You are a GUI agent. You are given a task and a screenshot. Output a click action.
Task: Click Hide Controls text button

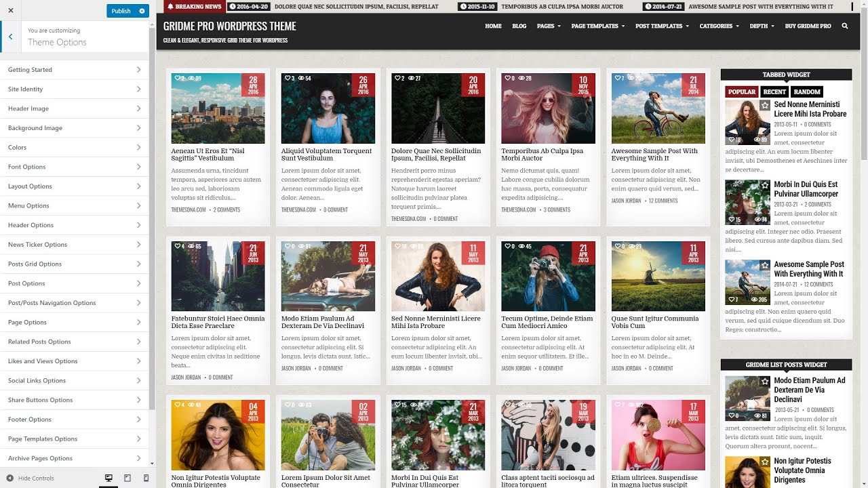36,478
